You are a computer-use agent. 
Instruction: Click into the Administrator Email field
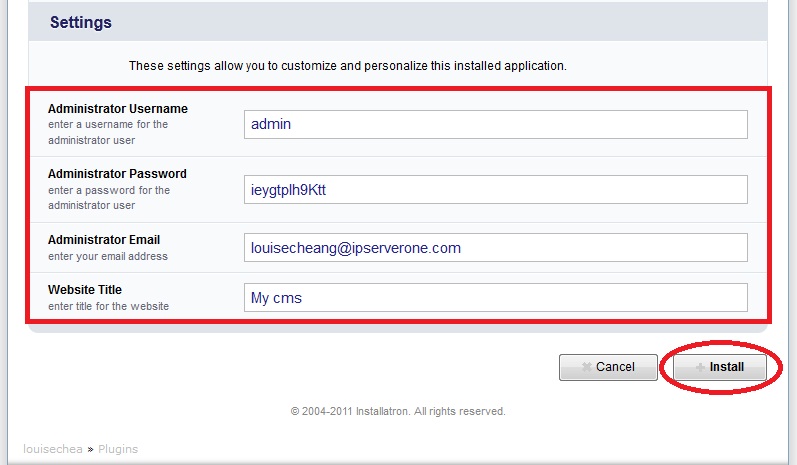[496, 247]
